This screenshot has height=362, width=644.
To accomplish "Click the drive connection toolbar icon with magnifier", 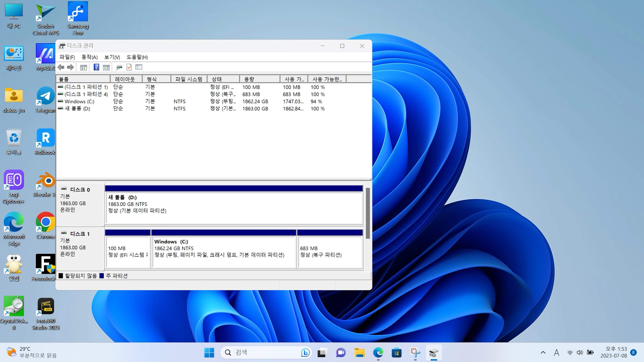I will (119, 67).
